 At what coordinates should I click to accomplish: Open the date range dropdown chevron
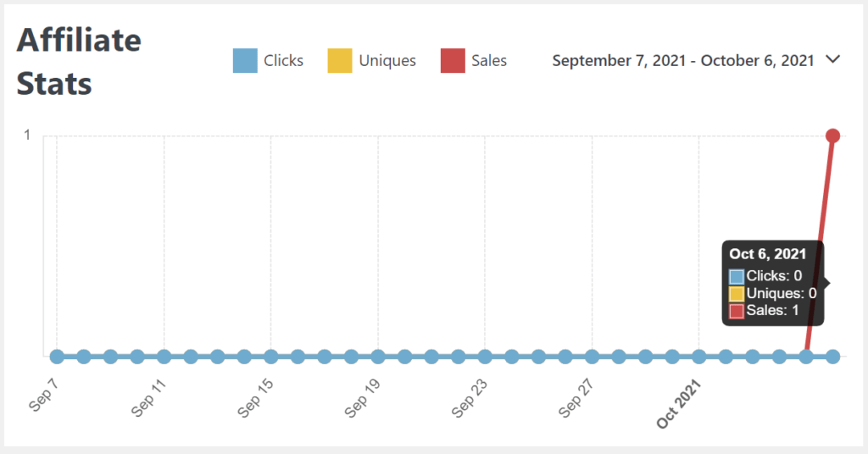pos(832,60)
